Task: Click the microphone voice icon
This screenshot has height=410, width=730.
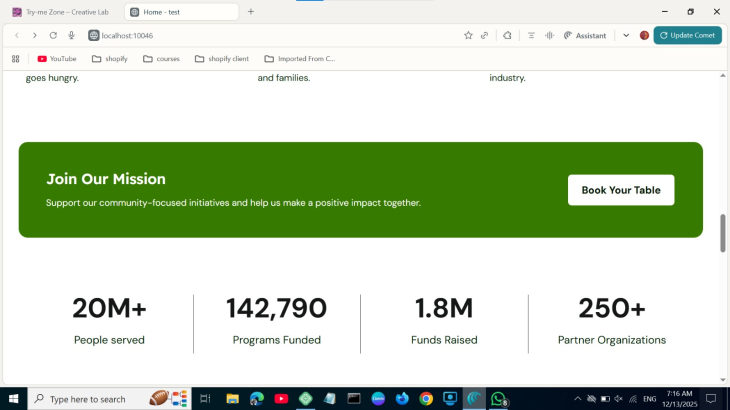Action: point(71,35)
